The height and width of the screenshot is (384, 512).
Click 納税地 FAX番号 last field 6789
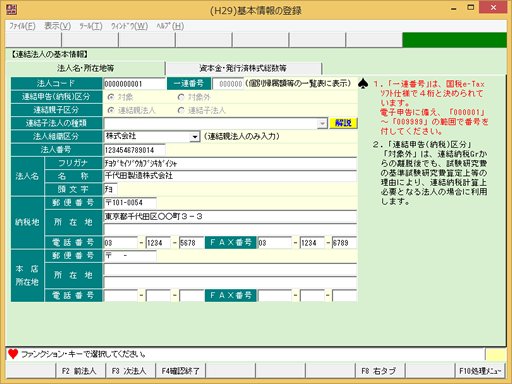344,243
